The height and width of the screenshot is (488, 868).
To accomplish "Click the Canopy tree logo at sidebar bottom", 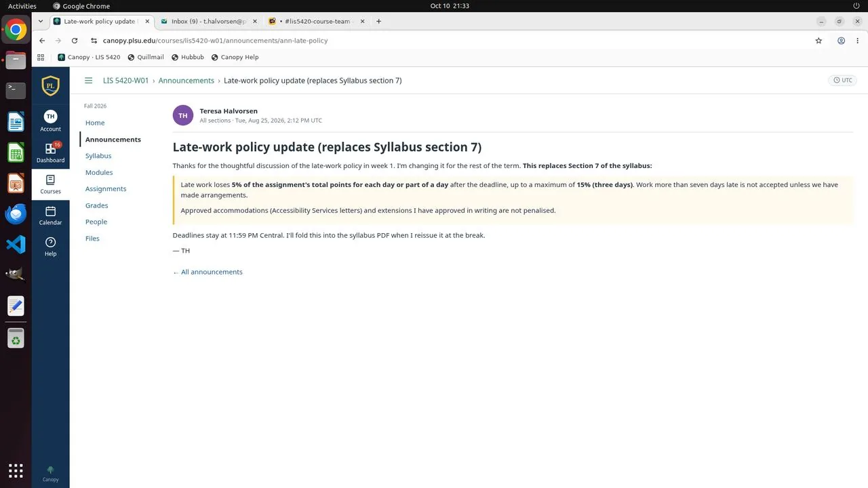I will (50, 473).
